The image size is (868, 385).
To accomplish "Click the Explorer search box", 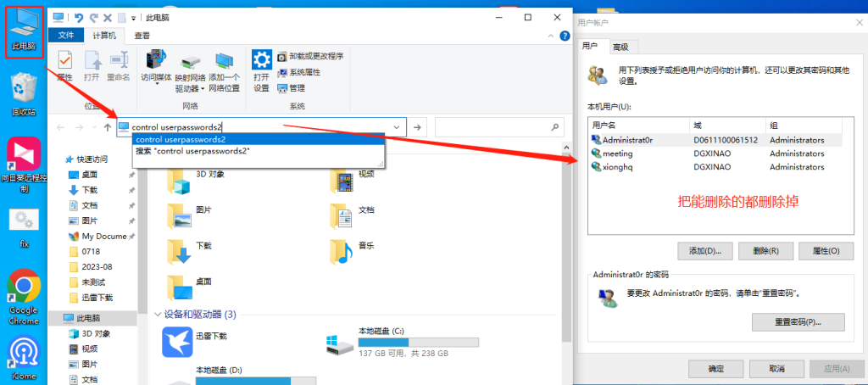I will (499, 127).
